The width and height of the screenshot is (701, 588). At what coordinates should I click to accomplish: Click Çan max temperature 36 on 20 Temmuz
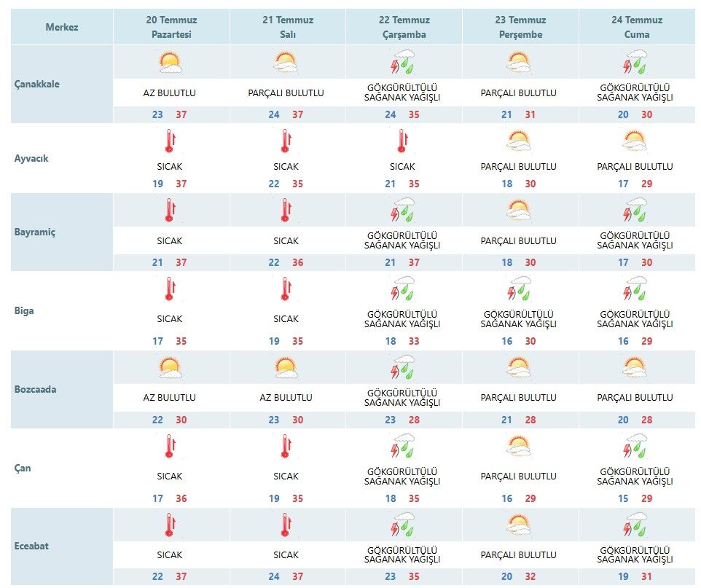click(181, 498)
